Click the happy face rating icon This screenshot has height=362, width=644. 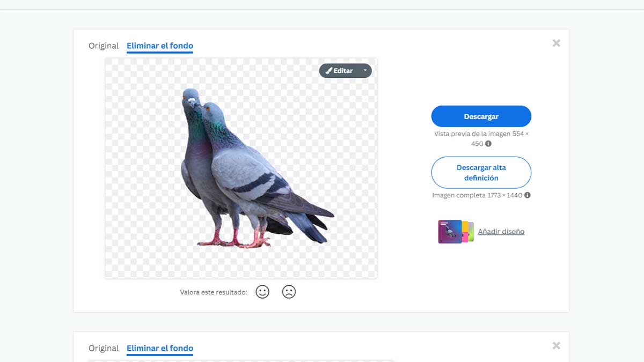tap(262, 292)
